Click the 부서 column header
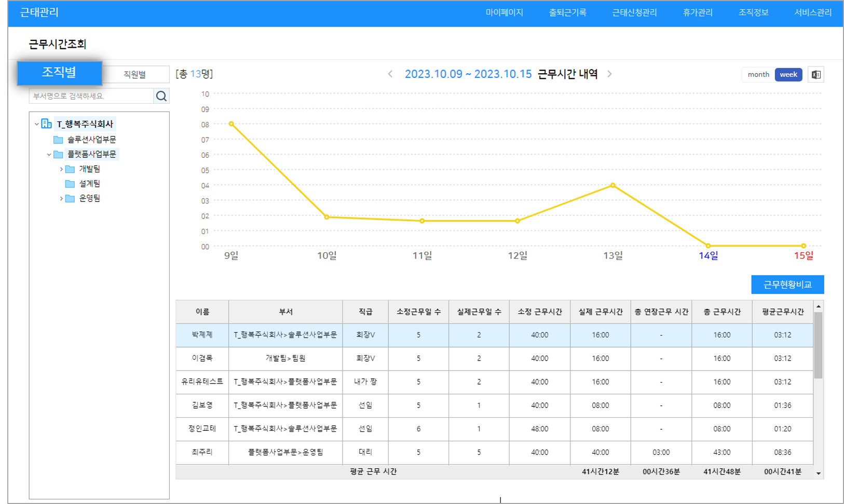The image size is (844, 504). [x=285, y=312]
